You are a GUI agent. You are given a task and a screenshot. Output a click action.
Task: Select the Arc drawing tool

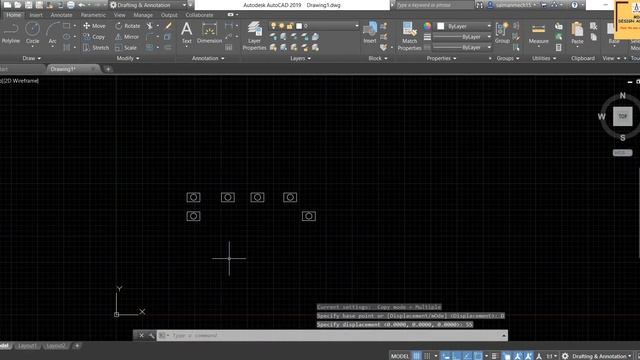[52, 33]
